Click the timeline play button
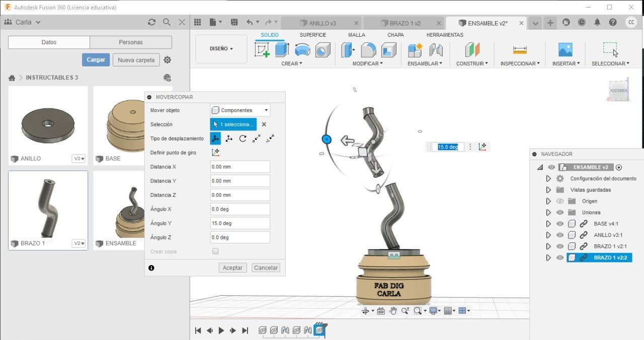 (221, 330)
